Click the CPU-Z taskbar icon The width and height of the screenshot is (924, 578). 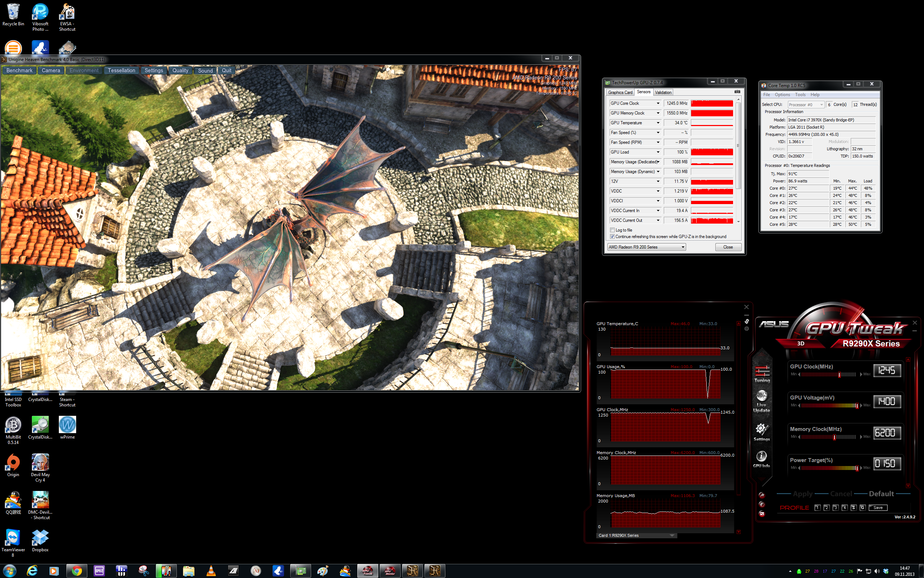point(99,571)
